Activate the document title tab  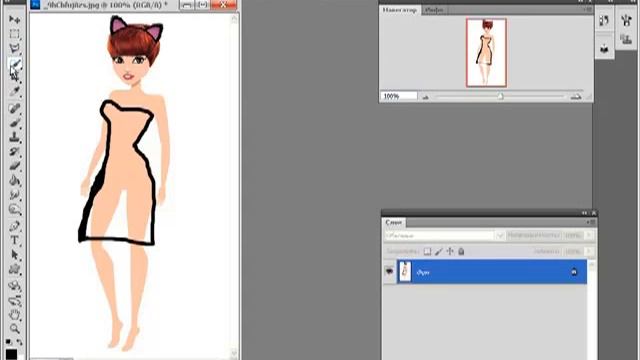click(x=105, y=5)
